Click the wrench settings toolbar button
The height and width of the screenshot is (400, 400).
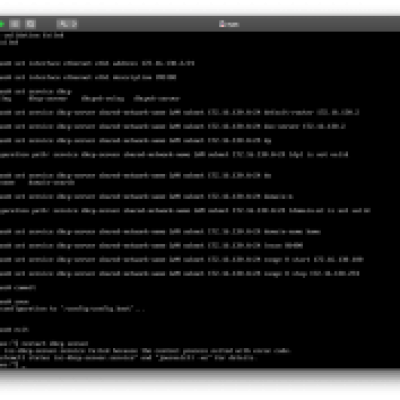coord(65,24)
